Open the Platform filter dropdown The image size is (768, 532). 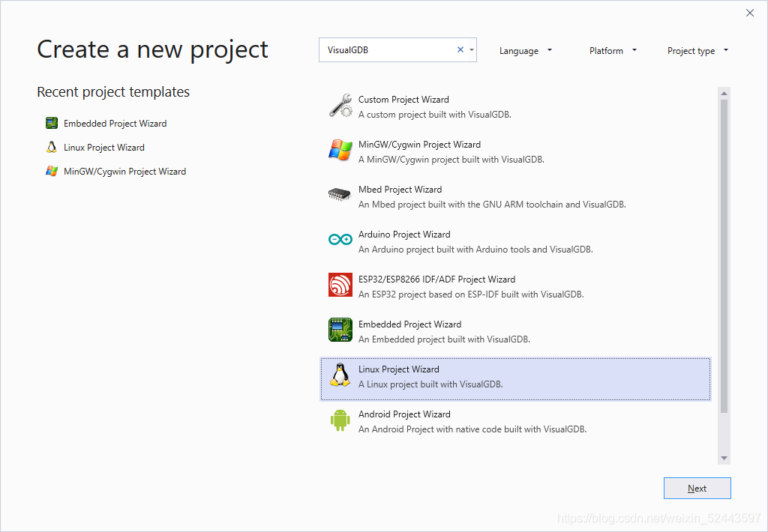pos(613,51)
